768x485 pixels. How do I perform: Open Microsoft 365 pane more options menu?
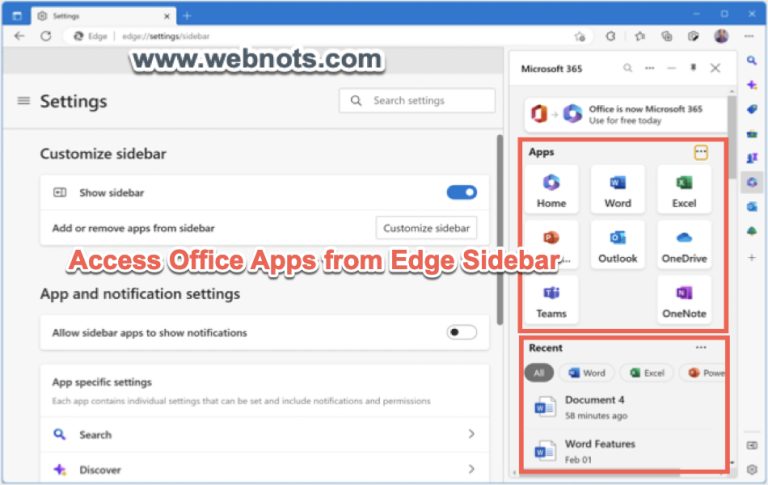click(649, 68)
